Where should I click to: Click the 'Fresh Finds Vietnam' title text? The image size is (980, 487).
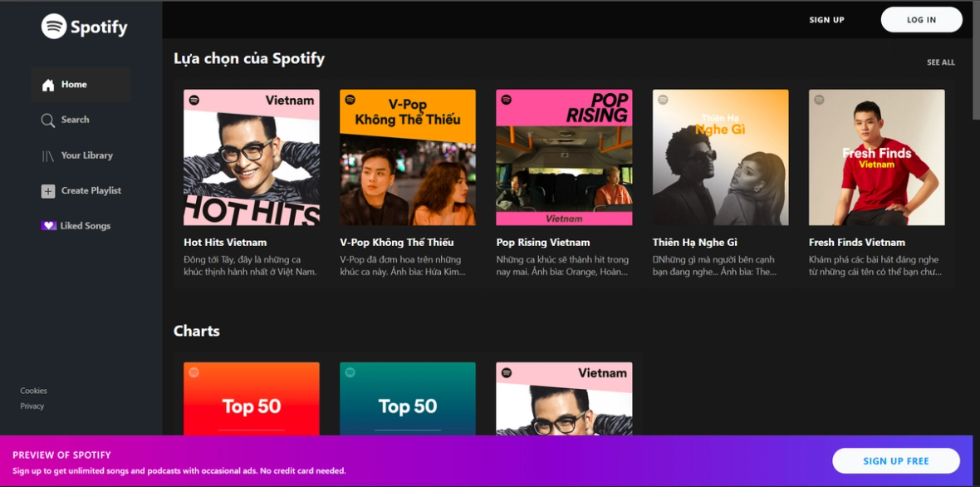[x=857, y=243]
